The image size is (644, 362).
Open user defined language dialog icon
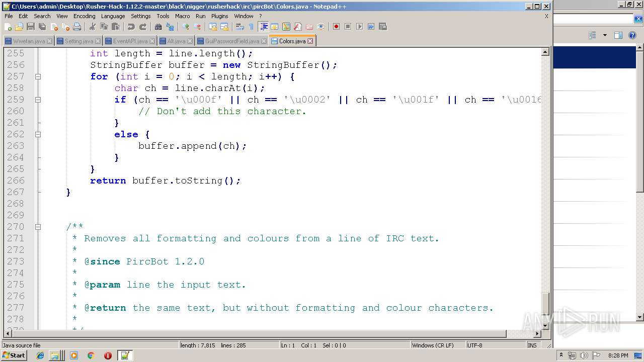275,27
